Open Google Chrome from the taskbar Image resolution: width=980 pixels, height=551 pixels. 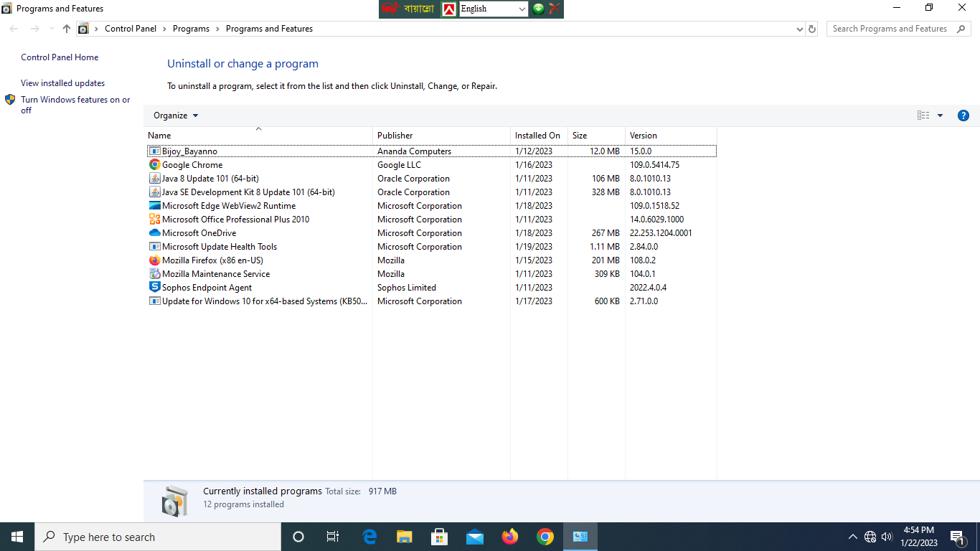(545, 537)
